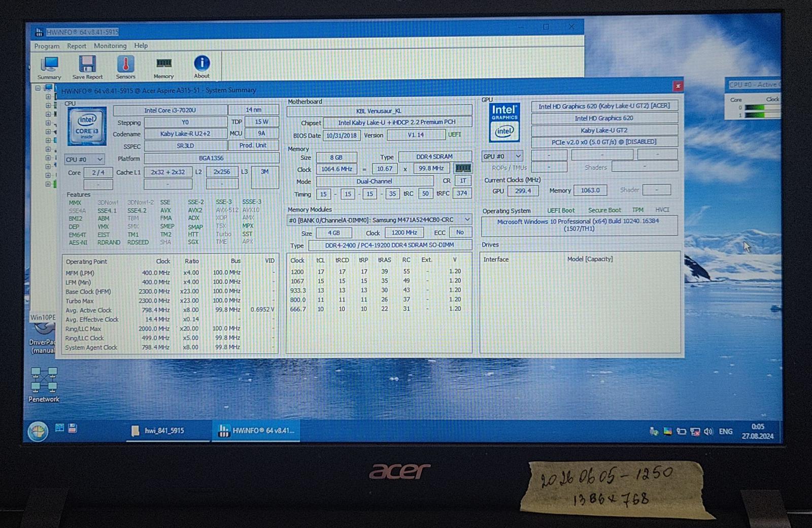Open the GPU #0 selector dropdown
This screenshot has height=528, width=812.
(x=502, y=156)
